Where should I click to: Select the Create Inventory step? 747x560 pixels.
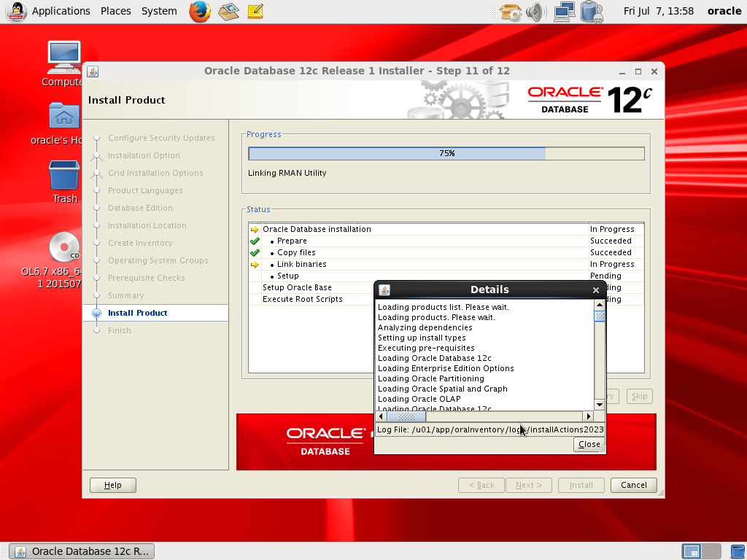click(x=140, y=243)
